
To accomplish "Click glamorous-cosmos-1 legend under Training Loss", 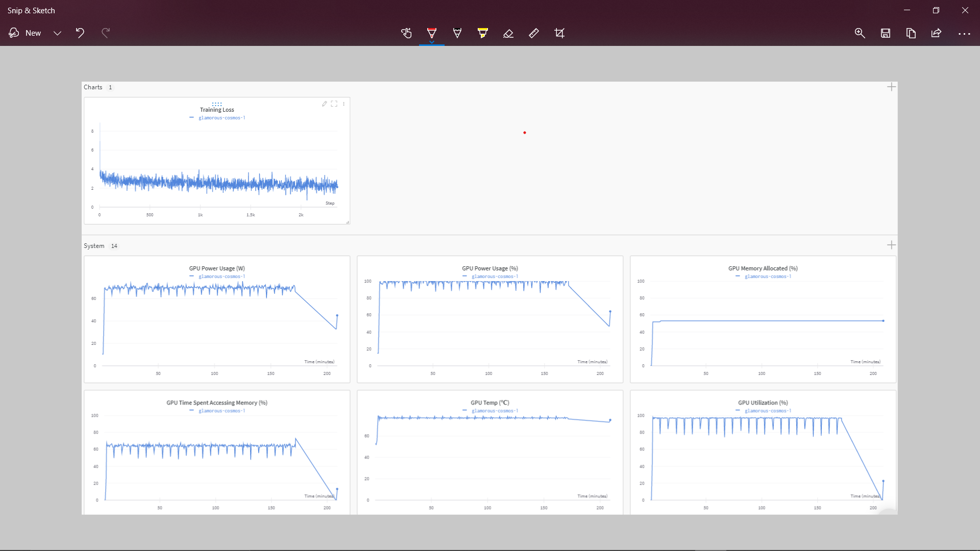I will pyautogui.click(x=218, y=118).
